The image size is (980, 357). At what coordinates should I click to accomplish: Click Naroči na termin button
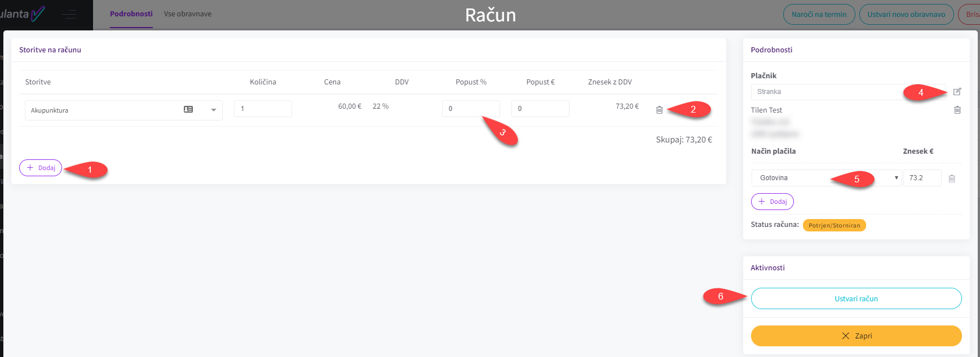point(819,15)
